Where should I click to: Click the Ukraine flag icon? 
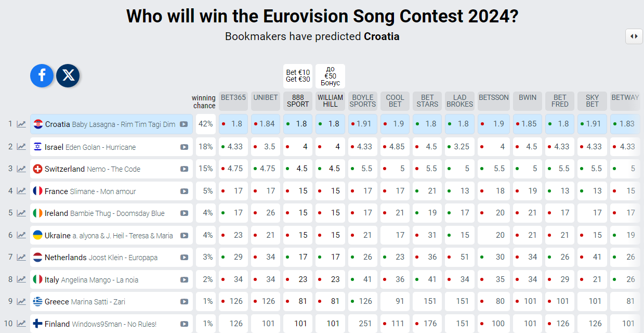coord(38,235)
